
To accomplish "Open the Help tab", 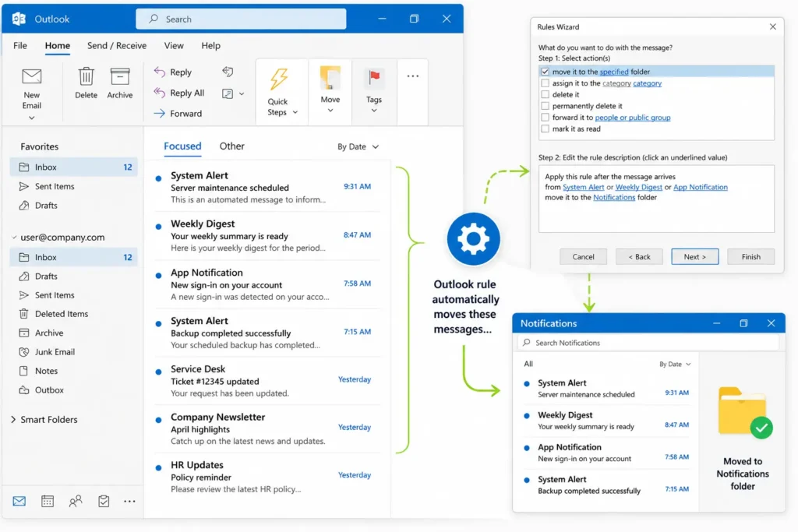I will coord(210,46).
